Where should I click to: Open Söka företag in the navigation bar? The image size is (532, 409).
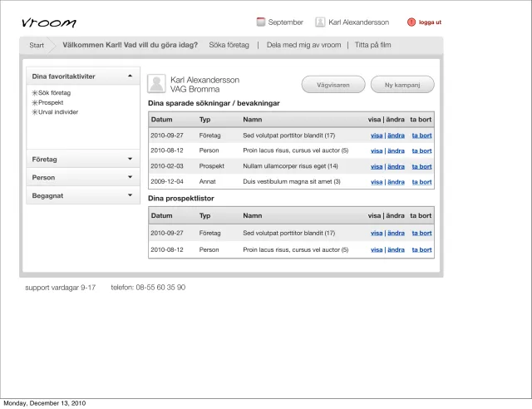point(229,45)
